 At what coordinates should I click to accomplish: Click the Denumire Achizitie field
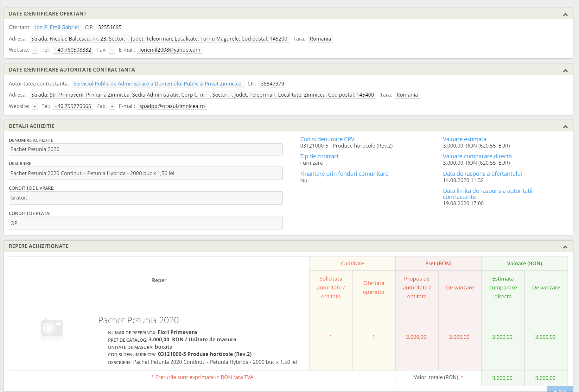146,149
